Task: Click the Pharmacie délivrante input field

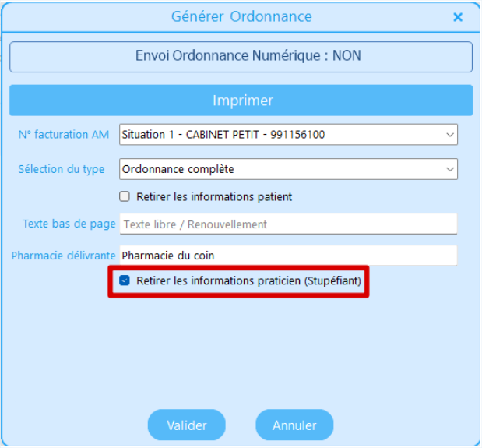Action: coord(288,256)
